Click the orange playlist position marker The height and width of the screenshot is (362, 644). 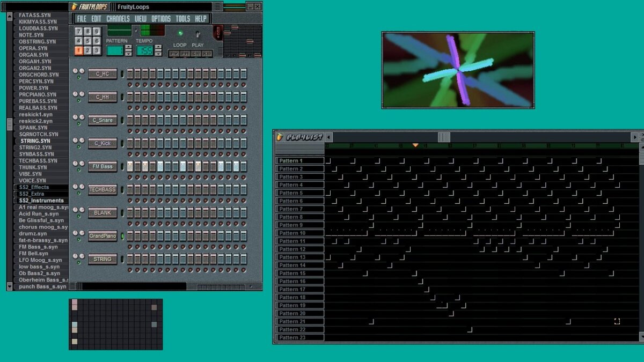coord(415,145)
